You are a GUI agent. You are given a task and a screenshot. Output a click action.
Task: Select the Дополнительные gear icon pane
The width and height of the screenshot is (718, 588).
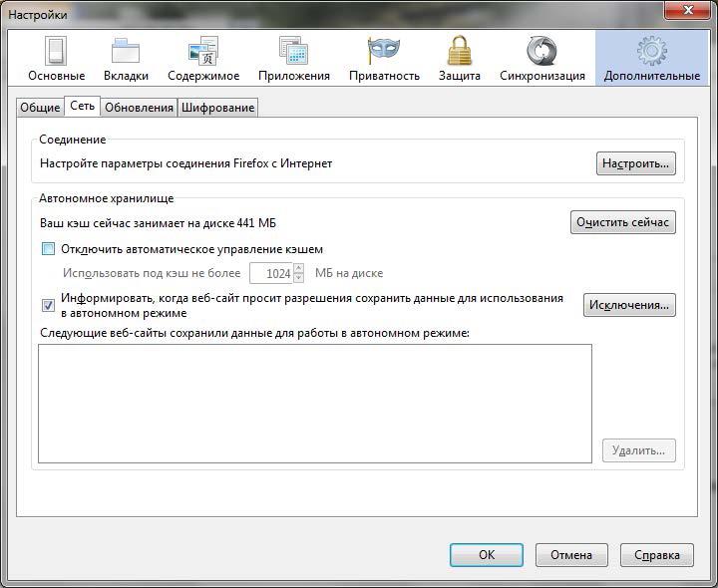pos(651,58)
